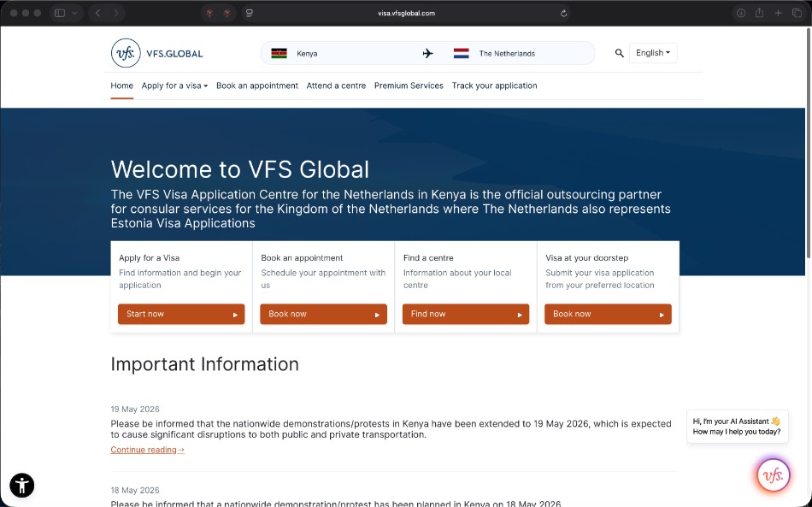This screenshot has height=507, width=812.
Task: Click the '19 May 2026' date text
Action: tap(135, 410)
